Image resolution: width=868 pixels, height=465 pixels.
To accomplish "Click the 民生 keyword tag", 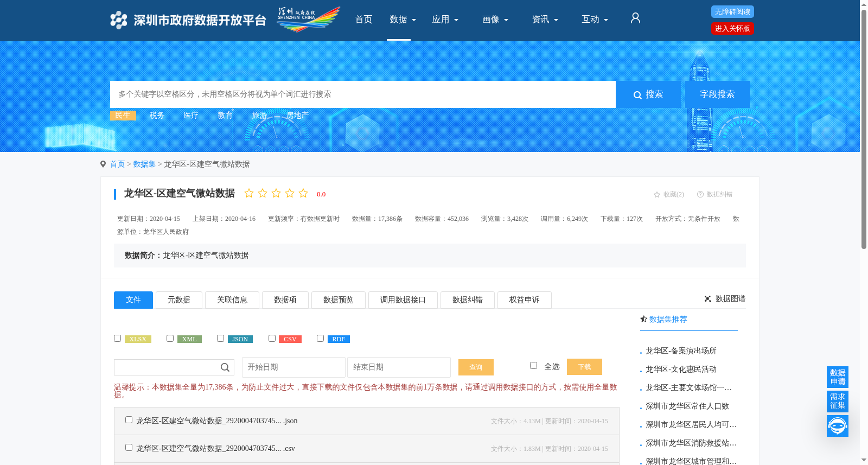I will click(x=123, y=115).
